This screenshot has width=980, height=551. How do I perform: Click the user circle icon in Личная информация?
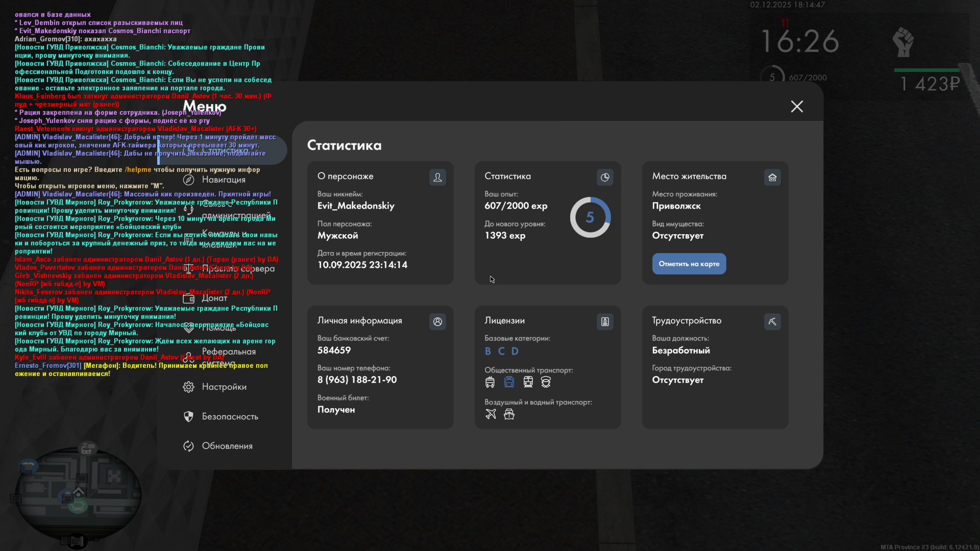[437, 321]
